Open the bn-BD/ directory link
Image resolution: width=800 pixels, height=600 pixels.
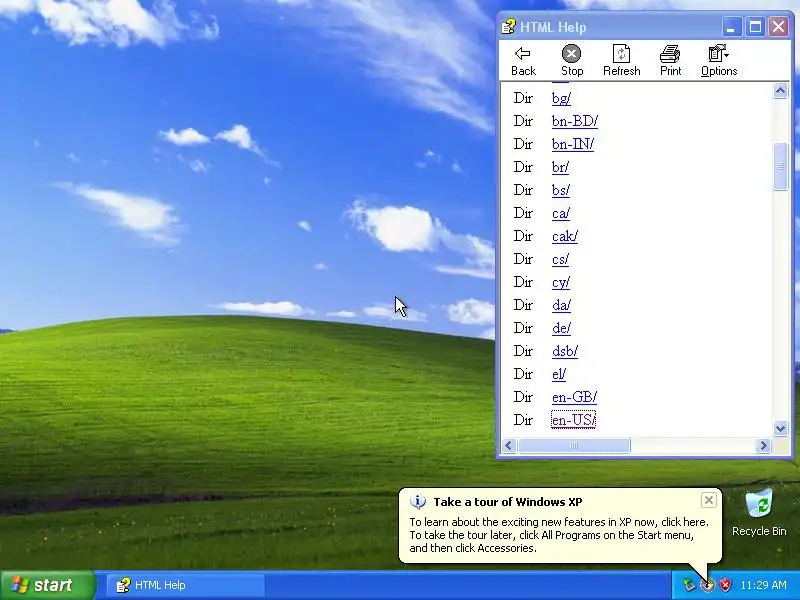(x=574, y=121)
